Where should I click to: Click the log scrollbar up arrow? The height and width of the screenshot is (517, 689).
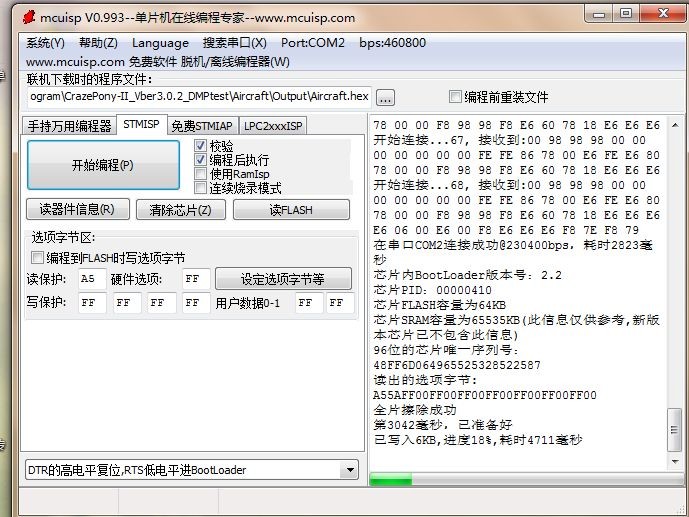pos(674,125)
